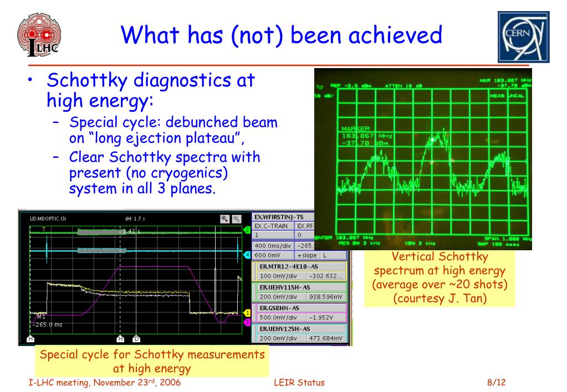Click the -302.632 offset value
Viewport: 567px width, 392px height.
(327, 276)
